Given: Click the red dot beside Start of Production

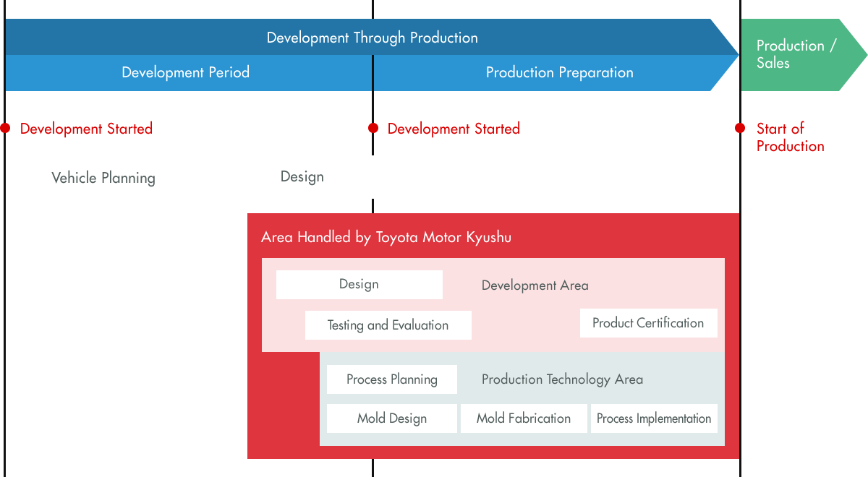Looking at the screenshot, I should (x=740, y=128).
